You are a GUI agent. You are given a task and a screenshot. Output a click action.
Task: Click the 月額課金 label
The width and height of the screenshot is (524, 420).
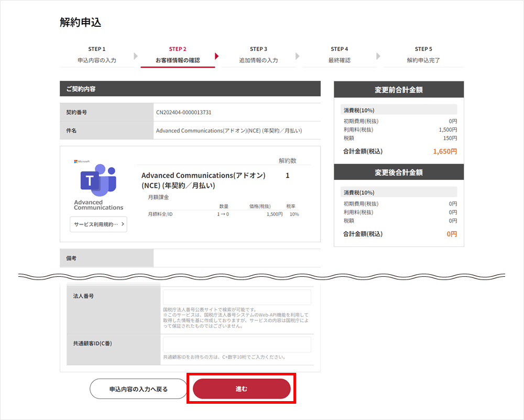pyautogui.click(x=158, y=197)
